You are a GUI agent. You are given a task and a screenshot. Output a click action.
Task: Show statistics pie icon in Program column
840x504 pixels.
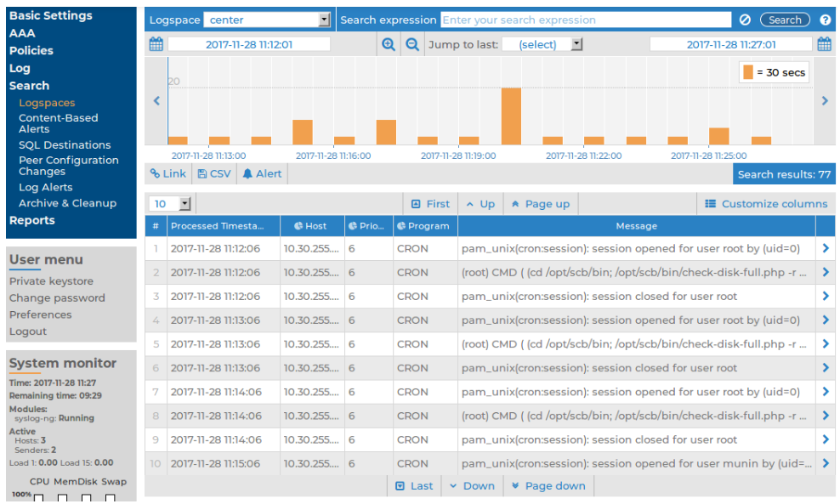click(x=401, y=226)
